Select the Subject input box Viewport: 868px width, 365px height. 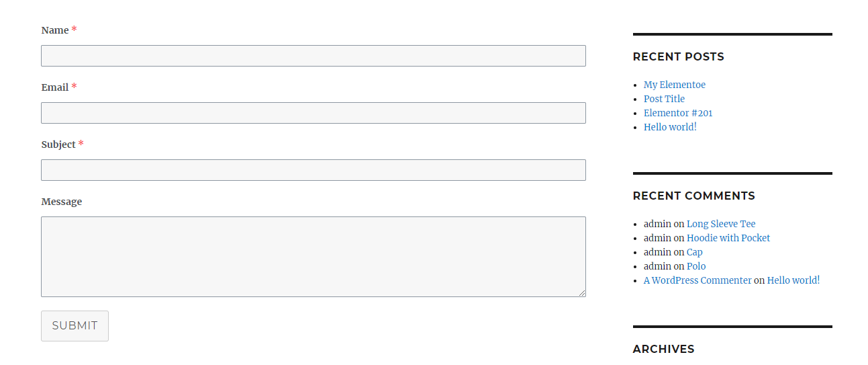tap(314, 170)
